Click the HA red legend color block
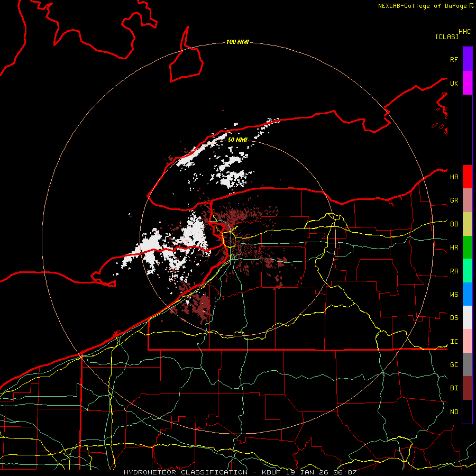 (467, 177)
